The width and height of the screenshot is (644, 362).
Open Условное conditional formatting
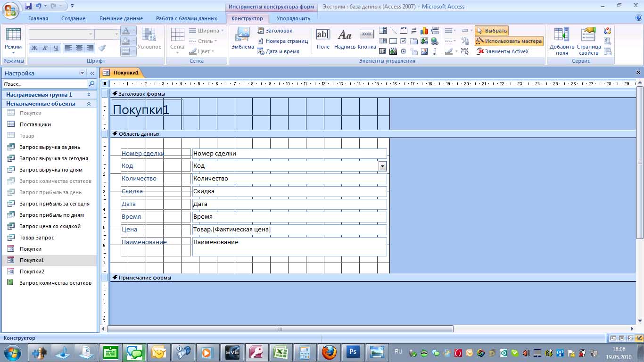click(x=149, y=39)
